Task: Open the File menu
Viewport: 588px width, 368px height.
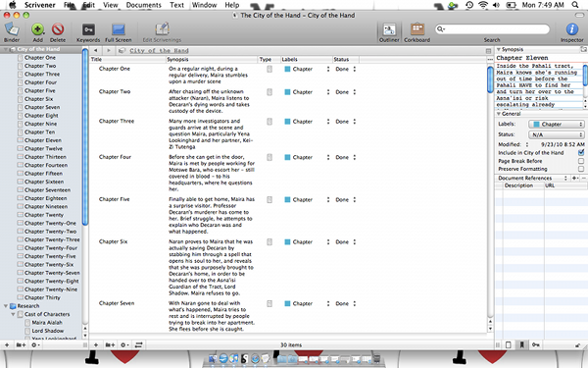Action: (69, 5)
